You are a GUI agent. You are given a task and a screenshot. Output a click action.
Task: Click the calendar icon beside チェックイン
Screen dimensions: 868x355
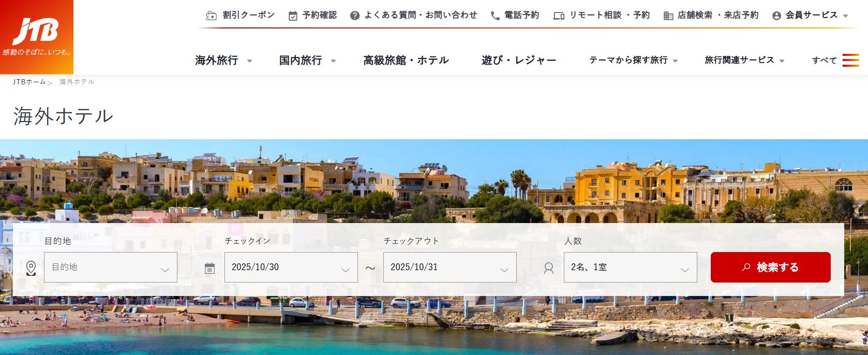(x=209, y=268)
